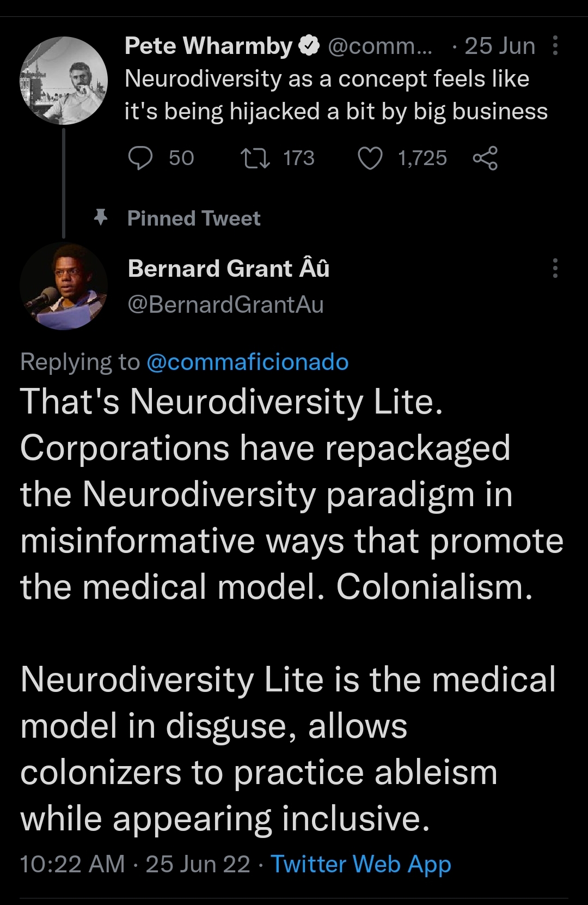The width and height of the screenshot is (588, 905).
Task: Click the 1,725 likes count
Action: point(422,158)
